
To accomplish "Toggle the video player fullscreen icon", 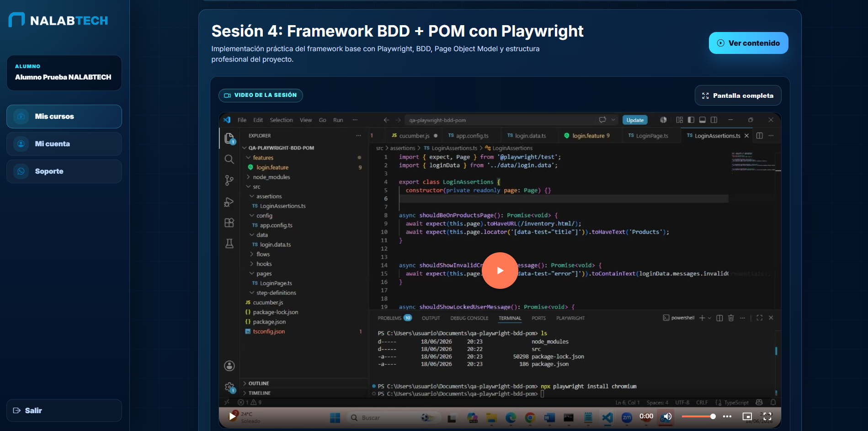I will pos(767,416).
